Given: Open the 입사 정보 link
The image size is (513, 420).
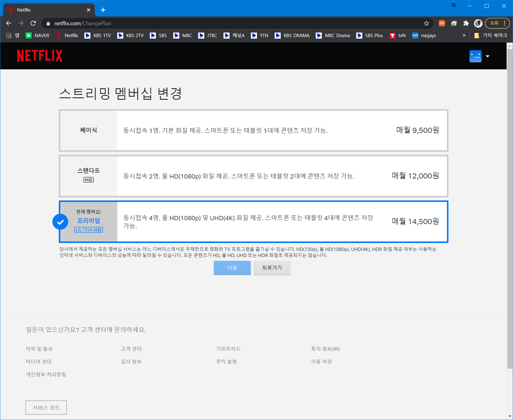Looking at the screenshot, I should click(x=131, y=362).
